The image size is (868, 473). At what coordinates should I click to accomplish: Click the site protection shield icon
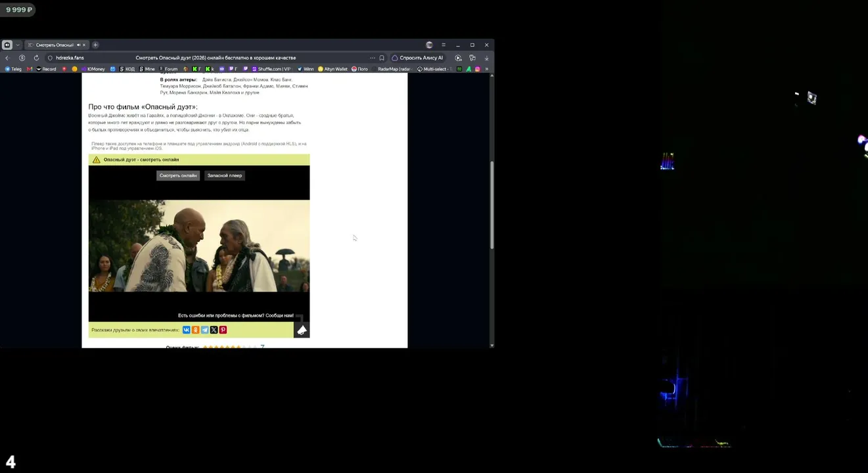(x=50, y=58)
